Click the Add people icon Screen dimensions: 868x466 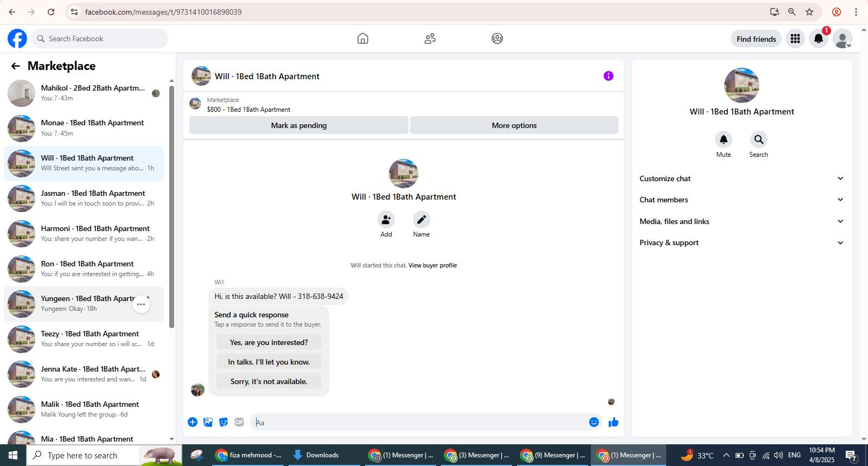[x=386, y=220]
